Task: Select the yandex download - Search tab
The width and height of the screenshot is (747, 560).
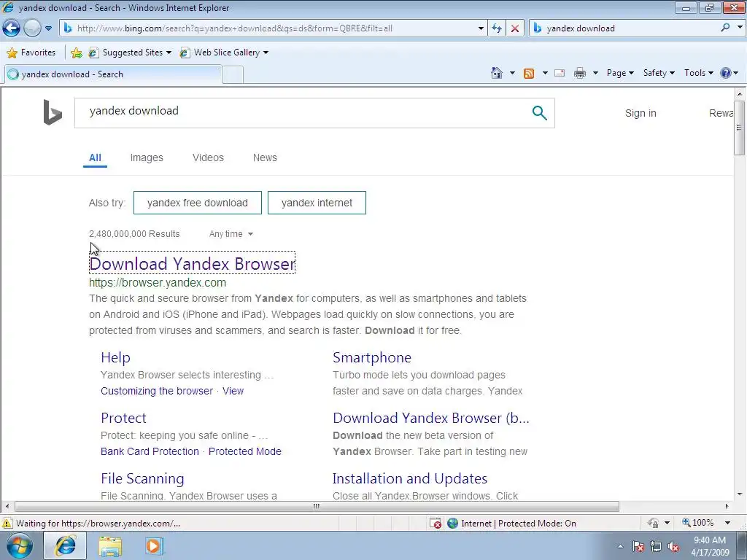Action: (112, 74)
